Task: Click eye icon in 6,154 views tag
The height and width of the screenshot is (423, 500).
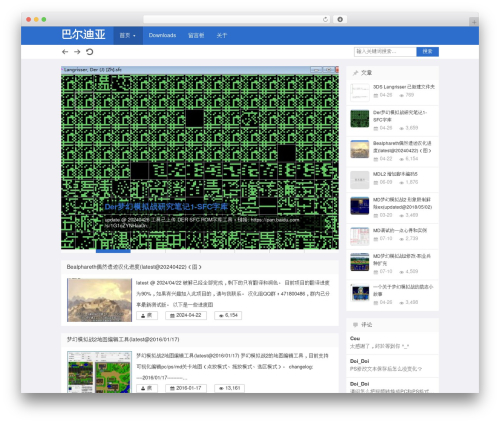Action: click(x=221, y=316)
